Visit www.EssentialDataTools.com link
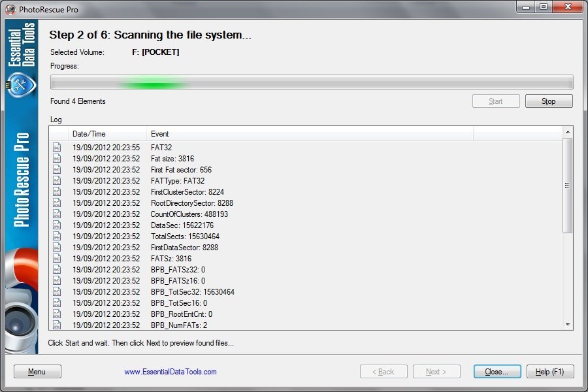 tap(171, 372)
